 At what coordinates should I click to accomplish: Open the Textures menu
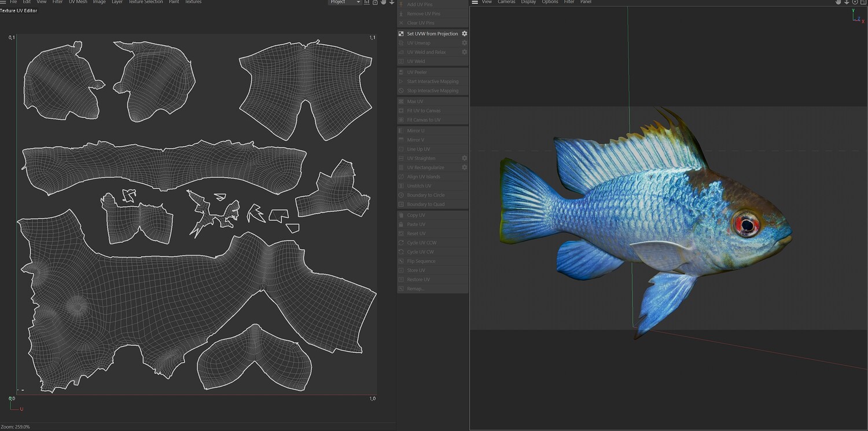click(193, 2)
